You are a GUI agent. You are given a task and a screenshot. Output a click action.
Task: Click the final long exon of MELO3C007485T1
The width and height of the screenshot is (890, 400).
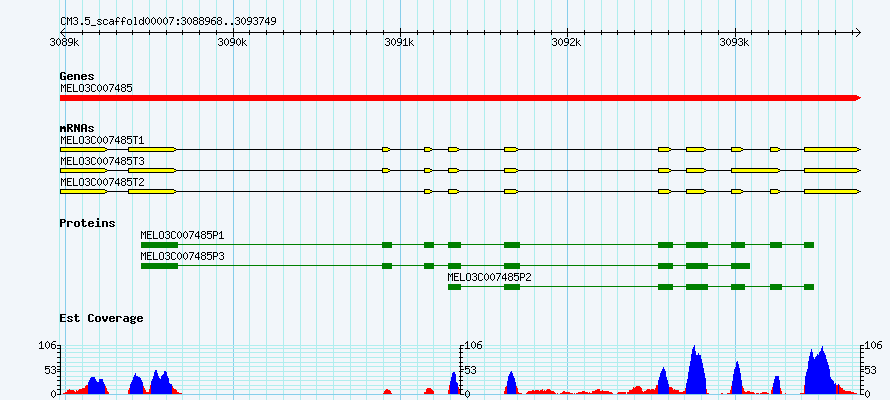[832, 149]
